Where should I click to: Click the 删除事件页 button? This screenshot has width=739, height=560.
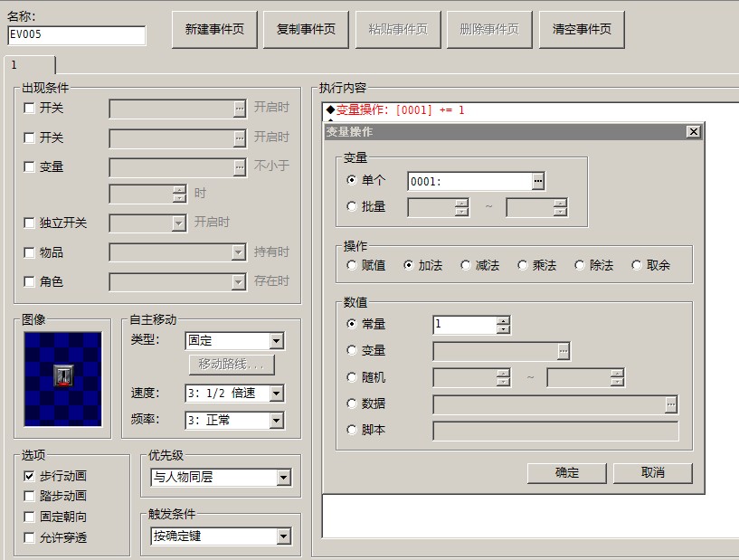point(489,30)
